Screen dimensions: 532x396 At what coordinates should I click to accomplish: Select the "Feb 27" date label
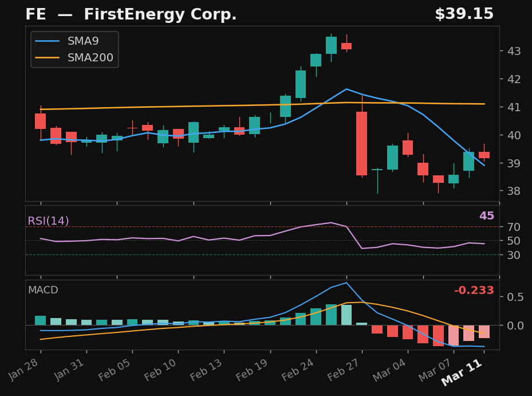344,370
